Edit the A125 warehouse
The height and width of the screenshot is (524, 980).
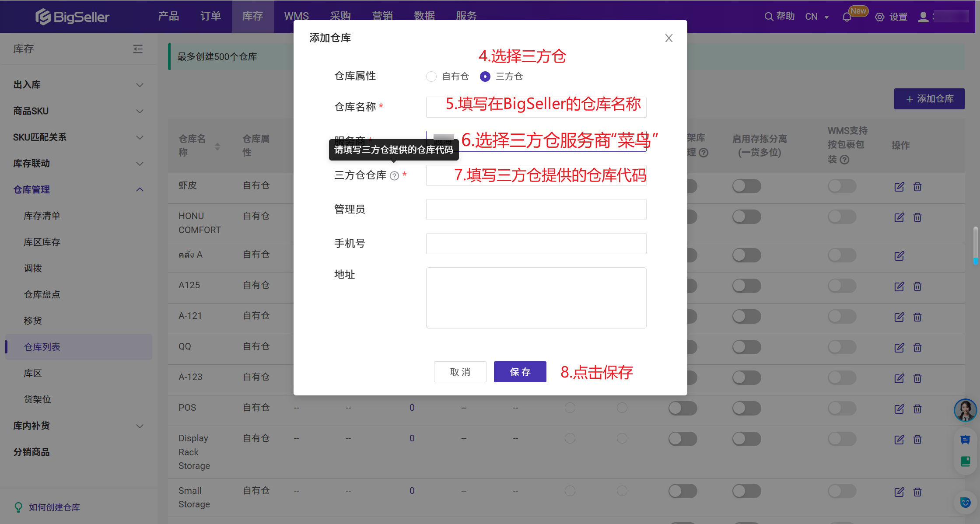[899, 286]
